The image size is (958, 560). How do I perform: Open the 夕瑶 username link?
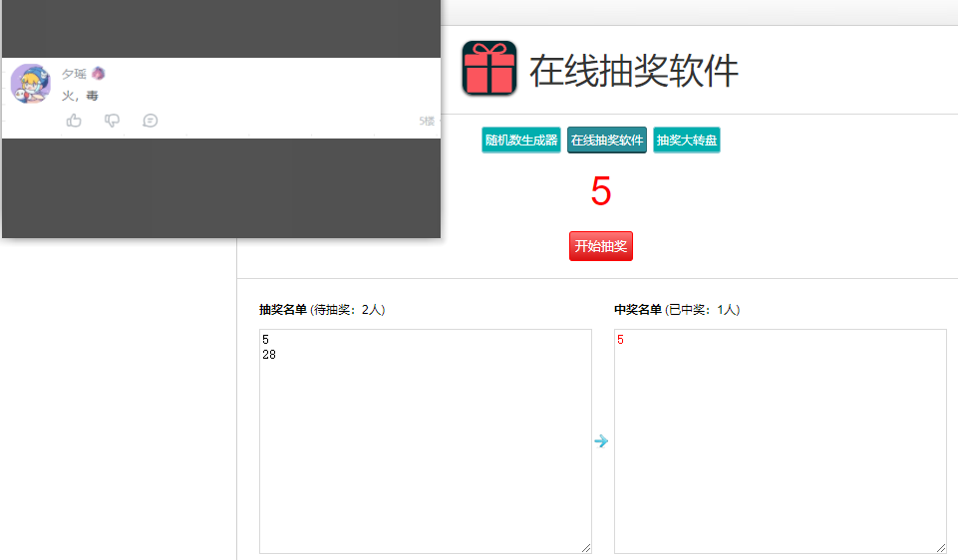(74, 74)
